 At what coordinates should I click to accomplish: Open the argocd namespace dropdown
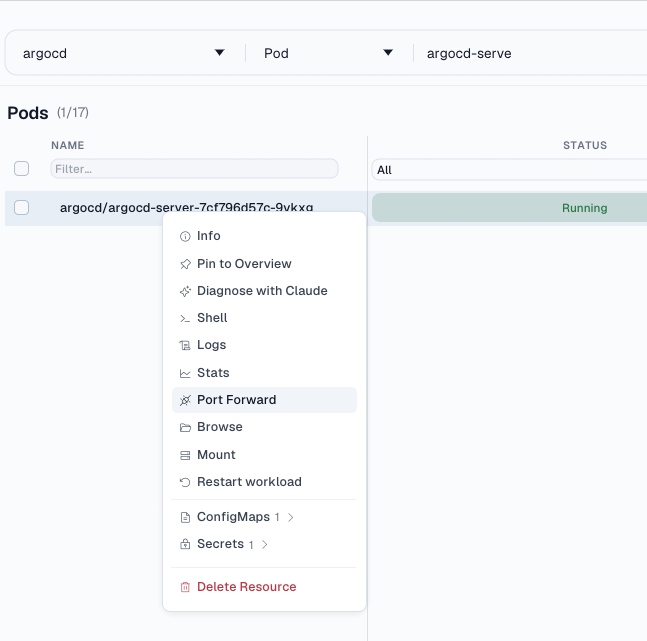coord(124,53)
